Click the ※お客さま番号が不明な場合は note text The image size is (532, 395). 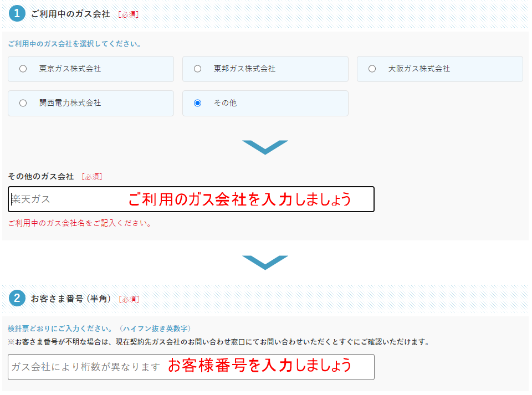tap(219, 342)
